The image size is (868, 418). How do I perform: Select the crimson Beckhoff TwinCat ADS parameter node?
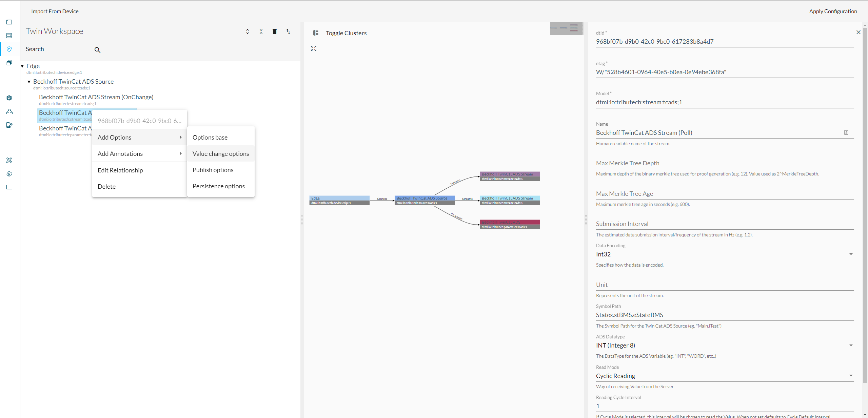[510, 225]
